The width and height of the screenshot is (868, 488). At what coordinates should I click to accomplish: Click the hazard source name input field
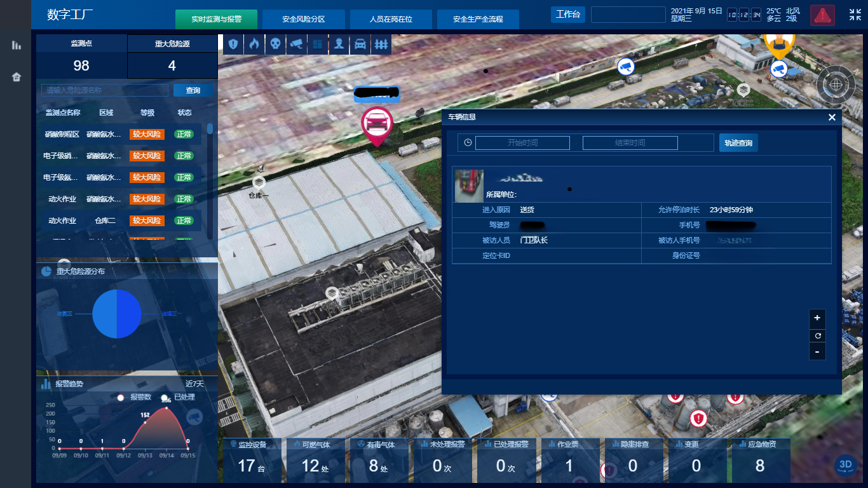[105, 90]
